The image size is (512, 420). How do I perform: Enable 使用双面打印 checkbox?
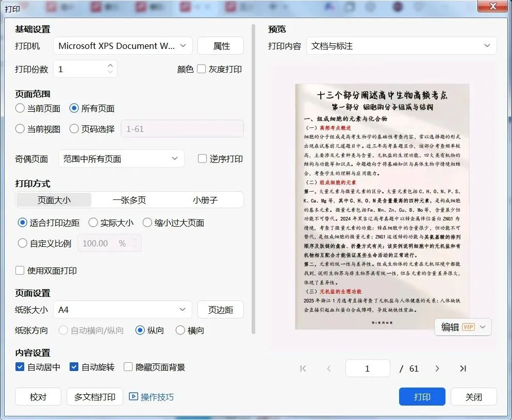(20, 271)
